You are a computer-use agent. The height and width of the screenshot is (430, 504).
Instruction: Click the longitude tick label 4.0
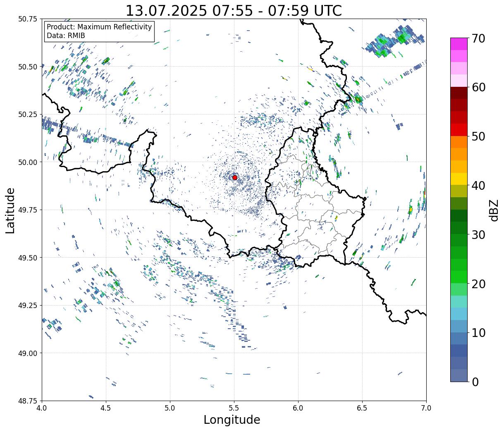click(x=42, y=408)
